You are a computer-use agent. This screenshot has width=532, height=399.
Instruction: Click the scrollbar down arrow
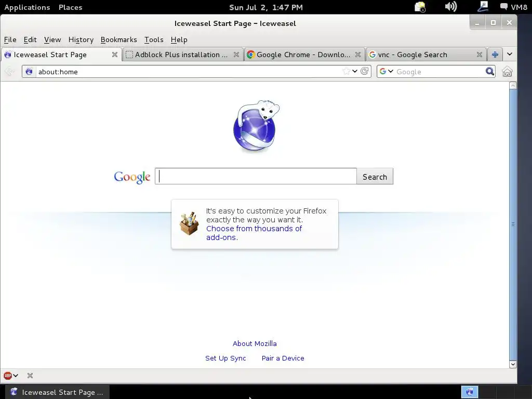tap(513, 364)
